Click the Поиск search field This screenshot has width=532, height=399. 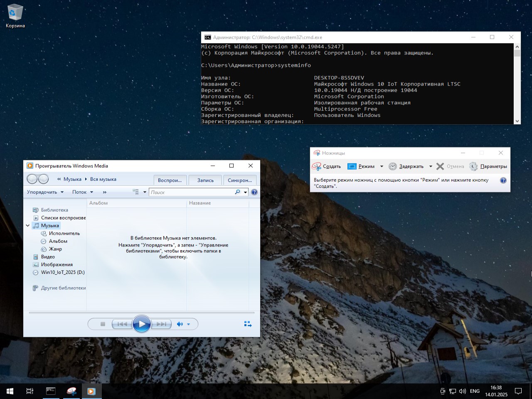coord(191,192)
